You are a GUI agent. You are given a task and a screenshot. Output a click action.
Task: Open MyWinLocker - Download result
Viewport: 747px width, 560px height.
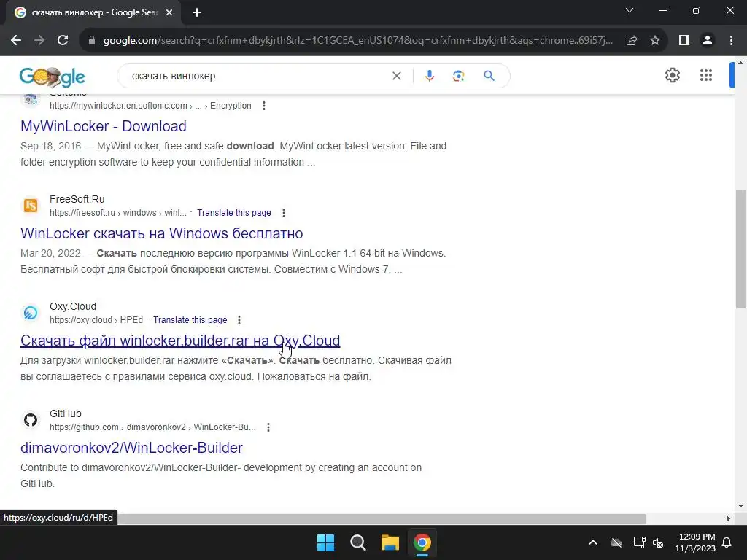(x=104, y=126)
